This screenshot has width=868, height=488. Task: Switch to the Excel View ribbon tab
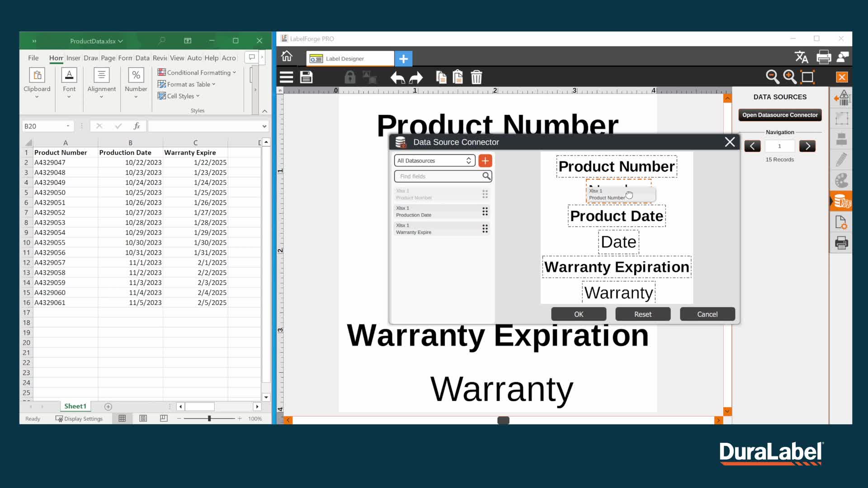(x=177, y=58)
